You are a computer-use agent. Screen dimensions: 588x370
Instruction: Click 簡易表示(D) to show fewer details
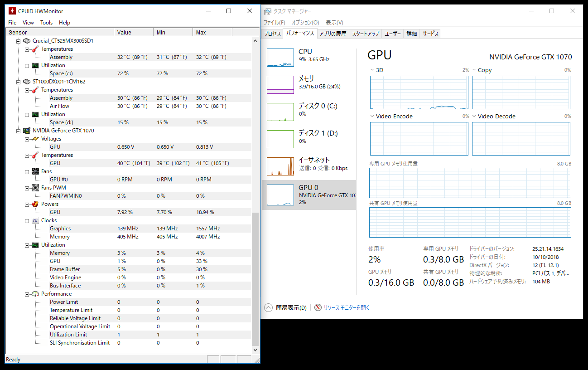[x=291, y=307]
